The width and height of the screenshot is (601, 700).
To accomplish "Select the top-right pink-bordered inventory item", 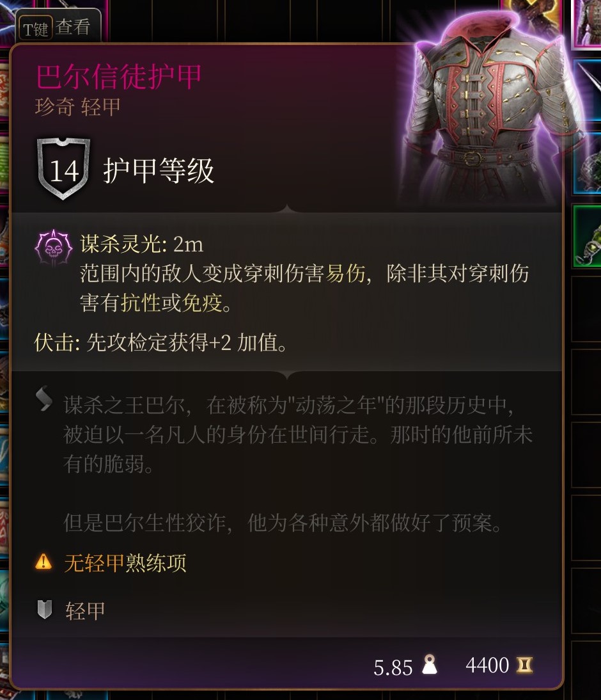I will (x=587, y=23).
